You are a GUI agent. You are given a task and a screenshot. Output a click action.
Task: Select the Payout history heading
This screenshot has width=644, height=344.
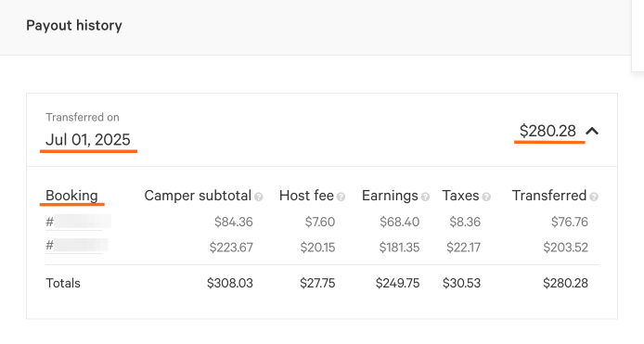[x=74, y=25]
